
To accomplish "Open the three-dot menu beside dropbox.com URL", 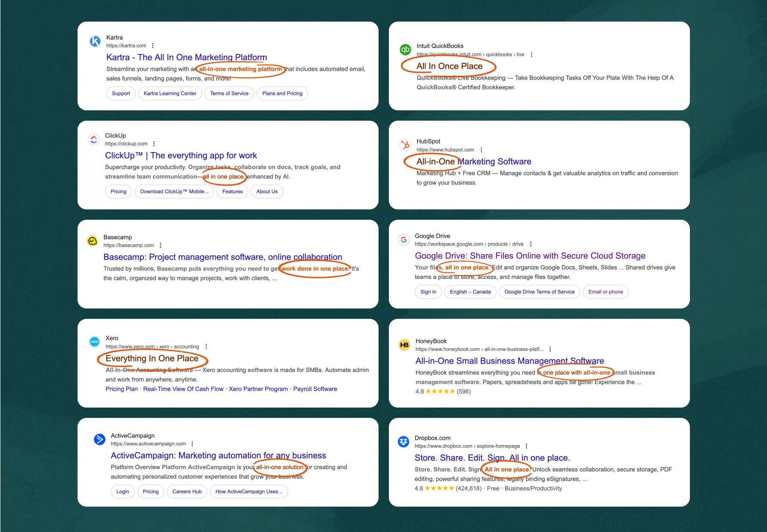I will click(x=526, y=446).
